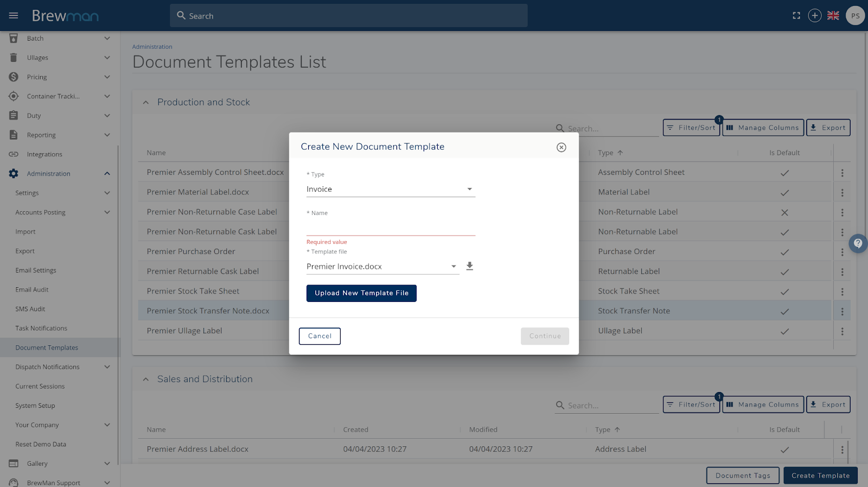
Task: Click the Document Tags button
Action: [x=743, y=476]
